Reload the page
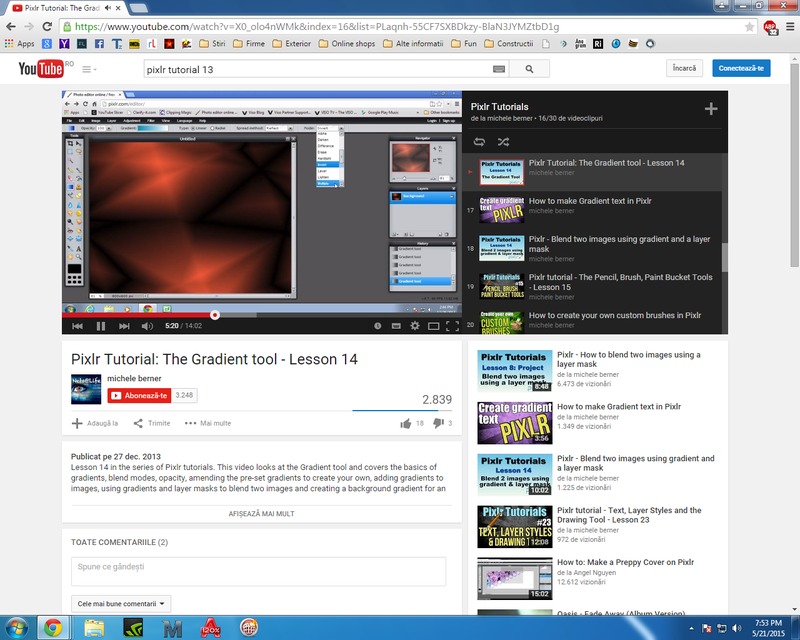The image size is (800, 640). pyautogui.click(x=47, y=27)
